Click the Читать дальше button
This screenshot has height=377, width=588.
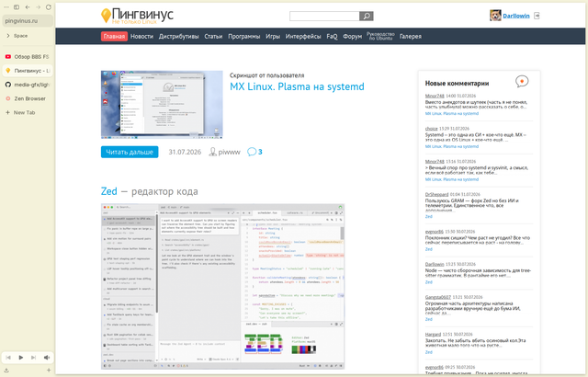click(x=130, y=152)
